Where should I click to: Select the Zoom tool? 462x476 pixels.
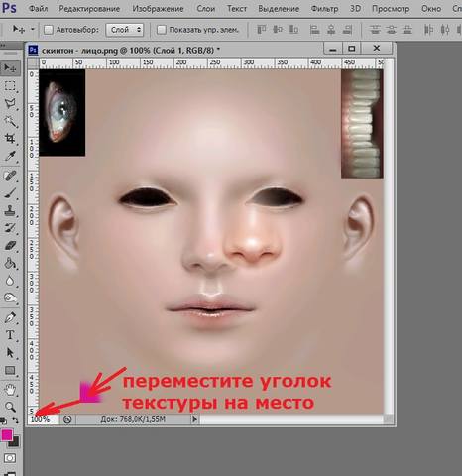(10, 407)
